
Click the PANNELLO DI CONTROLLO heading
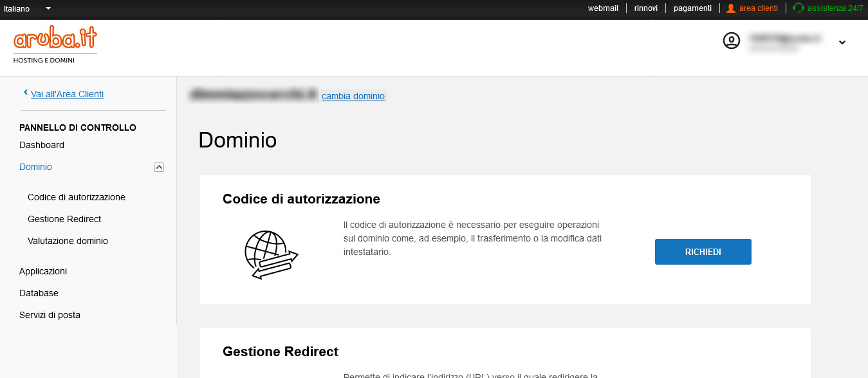tap(78, 128)
